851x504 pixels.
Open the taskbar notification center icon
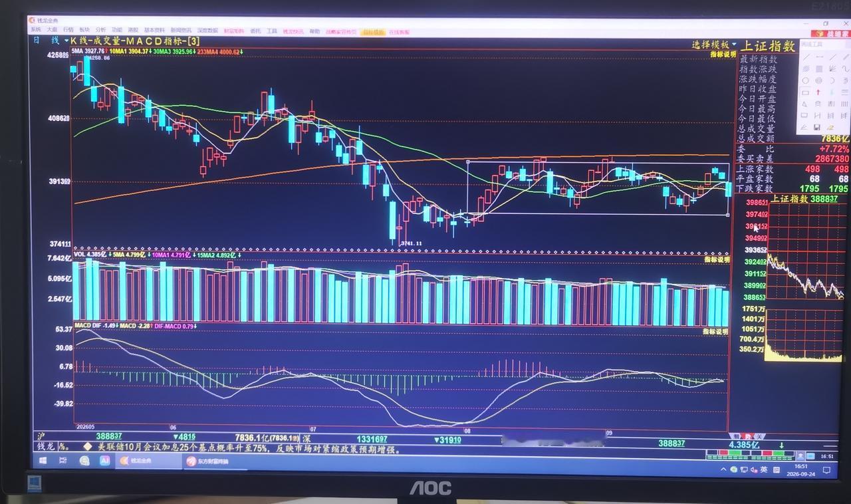point(825,470)
